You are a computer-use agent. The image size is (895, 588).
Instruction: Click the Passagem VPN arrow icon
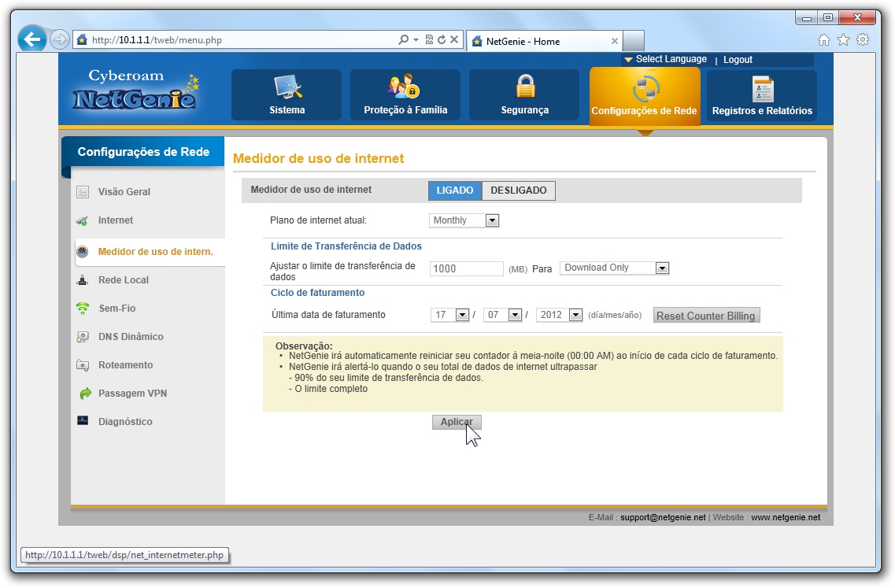click(x=84, y=394)
